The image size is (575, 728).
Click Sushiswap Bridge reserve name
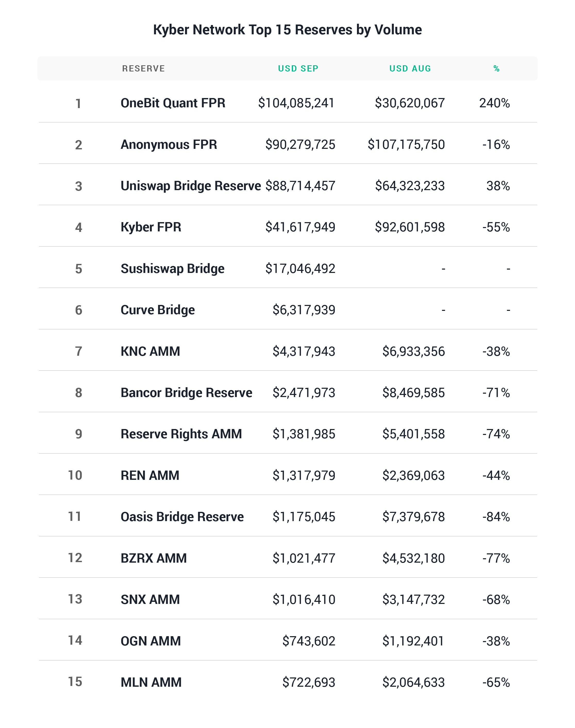click(172, 269)
